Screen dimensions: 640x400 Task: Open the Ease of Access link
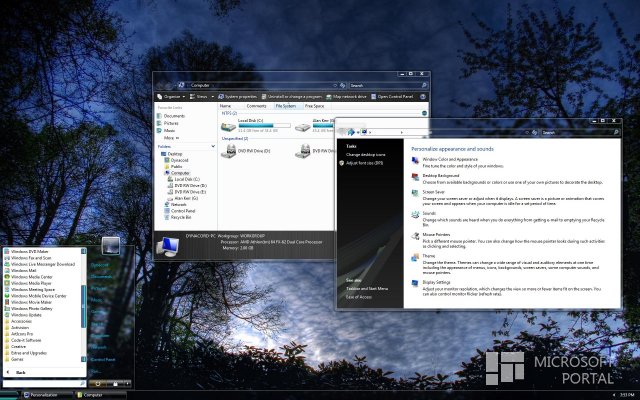(x=359, y=297)
